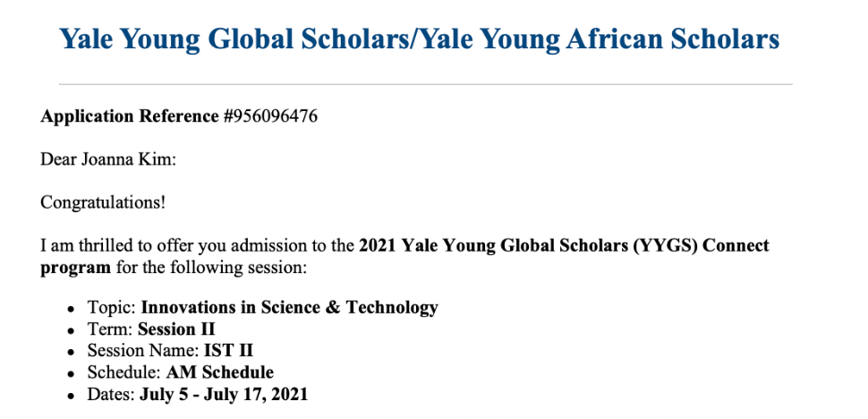Click the "Dates:" label
868x419 pixels.
[x=111, y=394]
